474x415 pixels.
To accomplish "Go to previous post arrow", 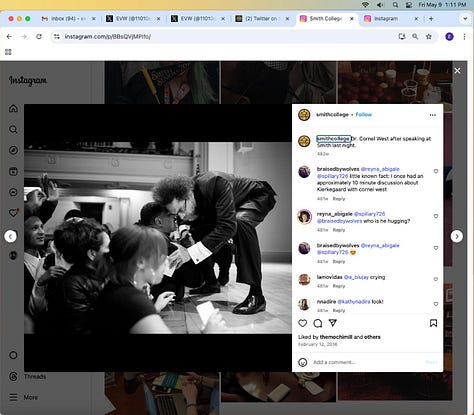I will coord(11,236).
